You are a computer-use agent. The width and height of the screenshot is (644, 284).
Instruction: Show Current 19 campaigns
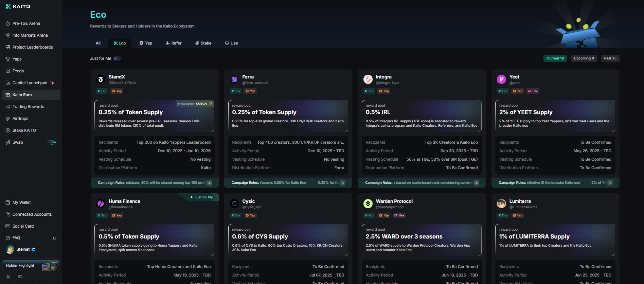555,58
